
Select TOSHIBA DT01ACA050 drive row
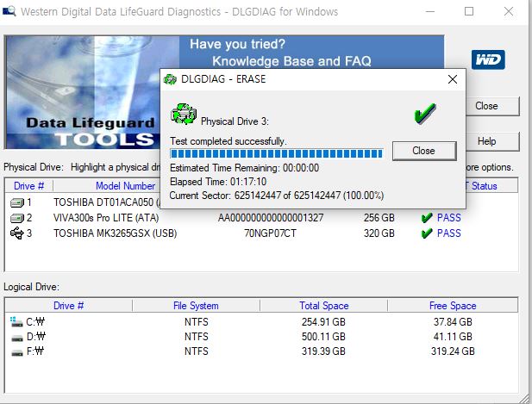click(x=84, y=202)
